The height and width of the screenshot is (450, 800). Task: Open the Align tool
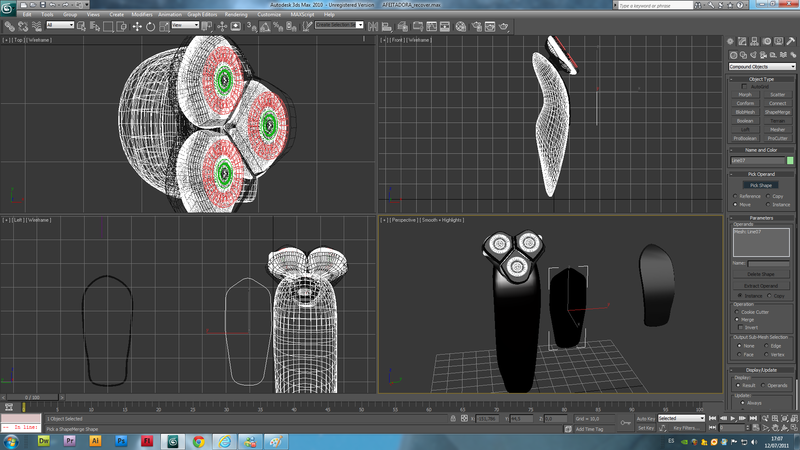[x=387, y=27]
